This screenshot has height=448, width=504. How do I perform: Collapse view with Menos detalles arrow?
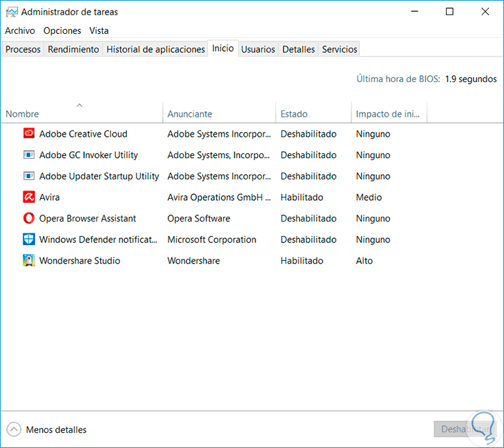point(14,429)
